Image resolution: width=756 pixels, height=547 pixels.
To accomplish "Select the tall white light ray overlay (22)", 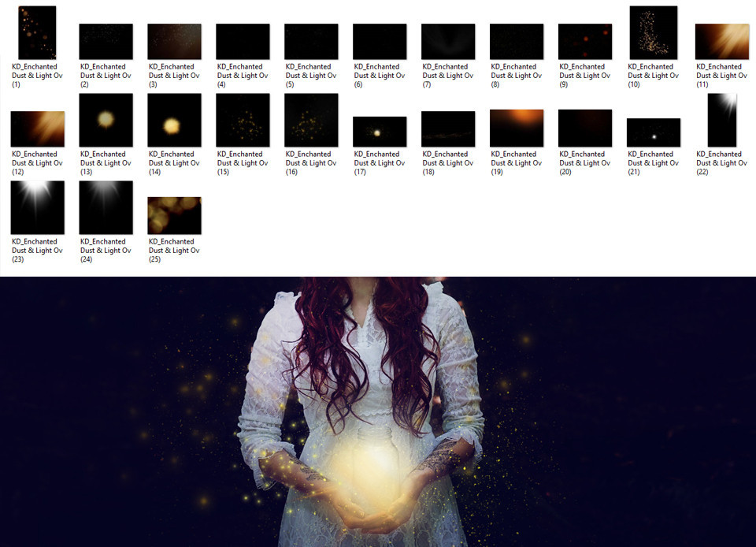I will [x=721, y=120].
